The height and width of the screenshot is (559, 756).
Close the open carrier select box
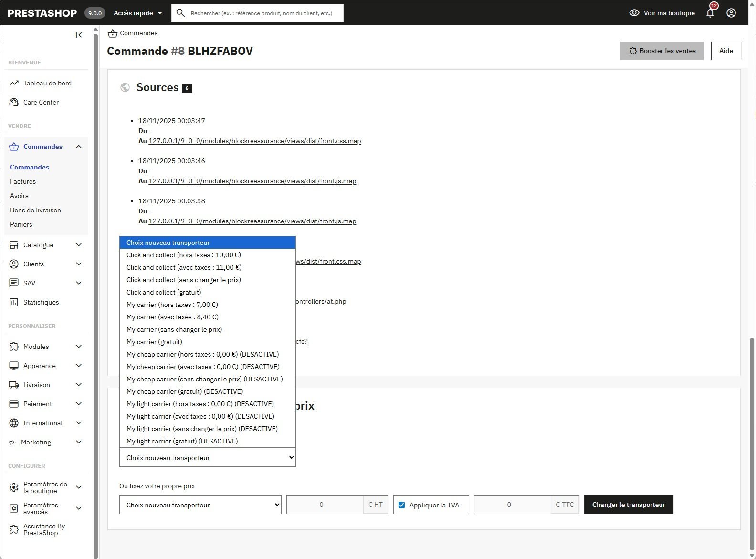point(208,458)
